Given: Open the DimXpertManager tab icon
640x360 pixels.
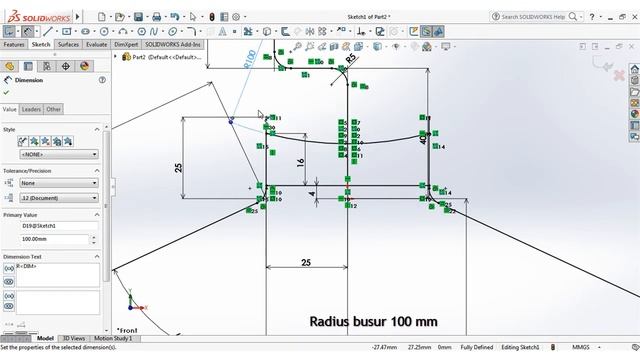Looking at the screenshot, I should pyautogui.click(x=66, y=66).
